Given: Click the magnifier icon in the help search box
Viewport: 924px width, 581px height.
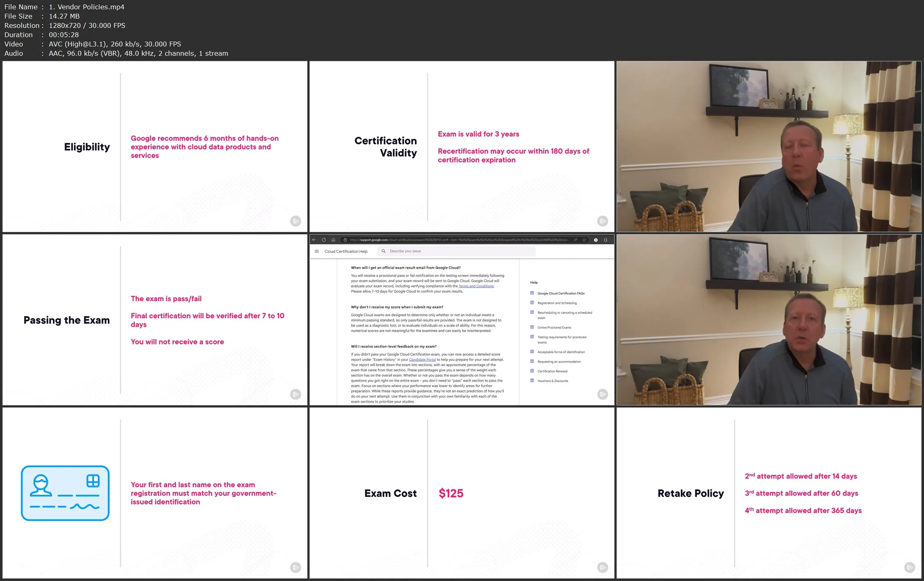Looking at the screenshot, I should click(383, 251).
